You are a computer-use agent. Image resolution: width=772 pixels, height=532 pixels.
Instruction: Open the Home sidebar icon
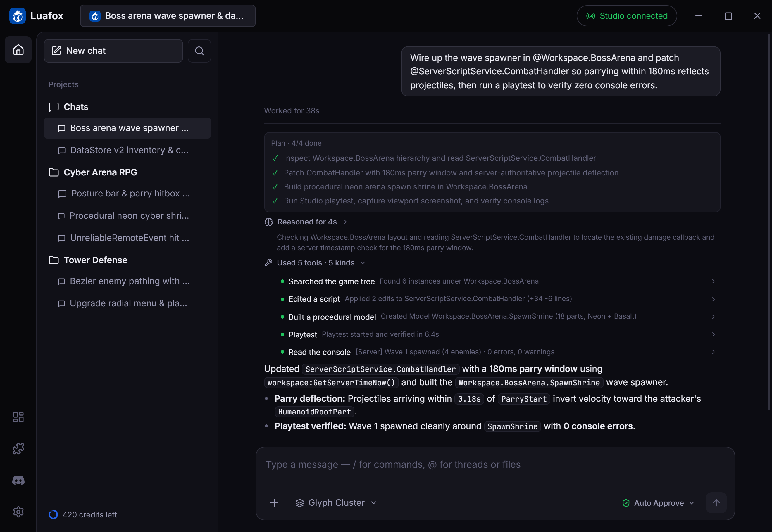(x=18, y=50)
